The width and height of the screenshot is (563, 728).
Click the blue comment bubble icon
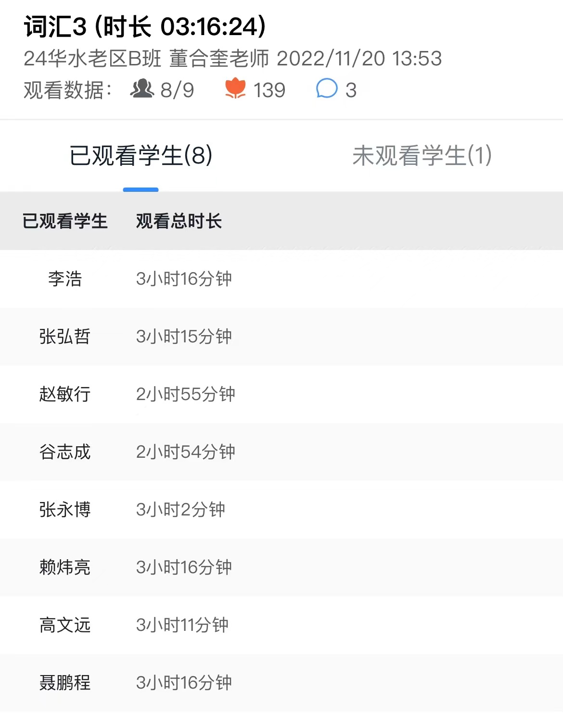point(327,88)
